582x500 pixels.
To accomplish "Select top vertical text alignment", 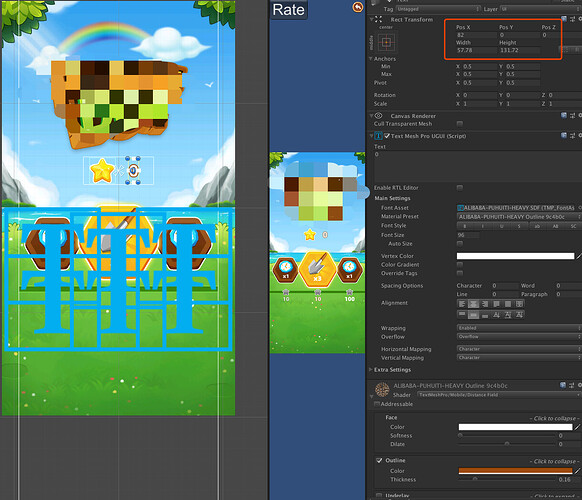I will (x=462, y=315).
